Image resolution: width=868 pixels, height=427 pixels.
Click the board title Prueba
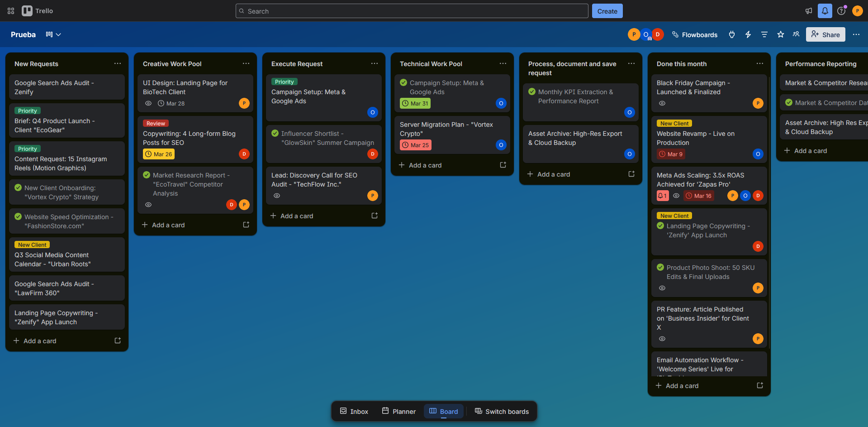coord(23,35)
